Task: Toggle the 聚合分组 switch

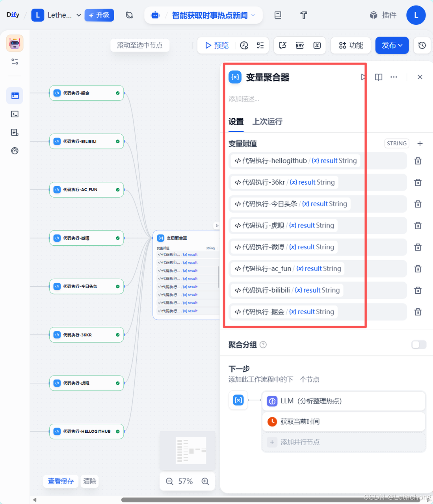Action: coord(419,345)
